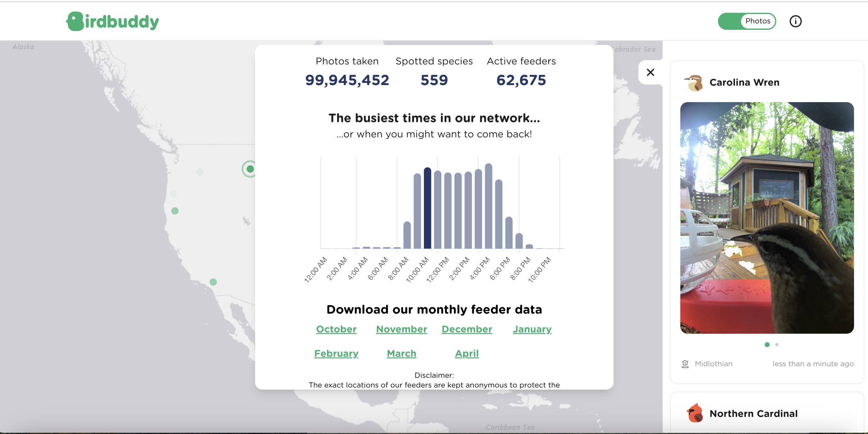Download March feeder data
This screenshot has height=434, width=868.
point(401,353)
